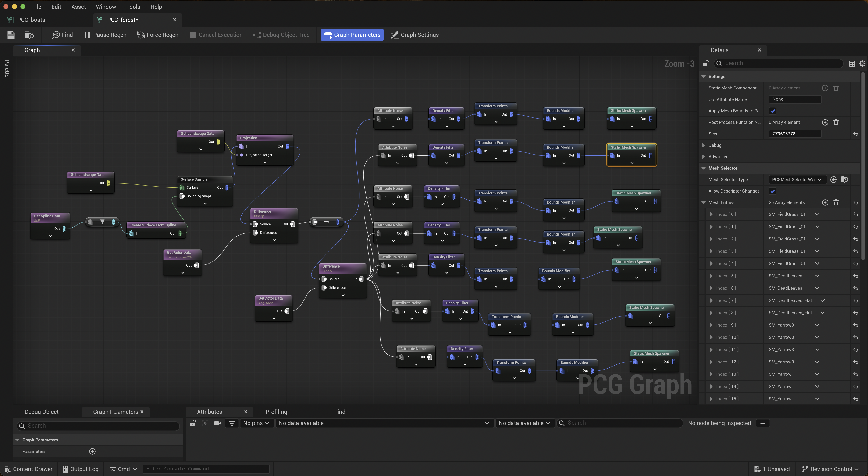The width and height of the screenshot is (868, 476).
Task: Open the Window menu
Action: (106, 7)
